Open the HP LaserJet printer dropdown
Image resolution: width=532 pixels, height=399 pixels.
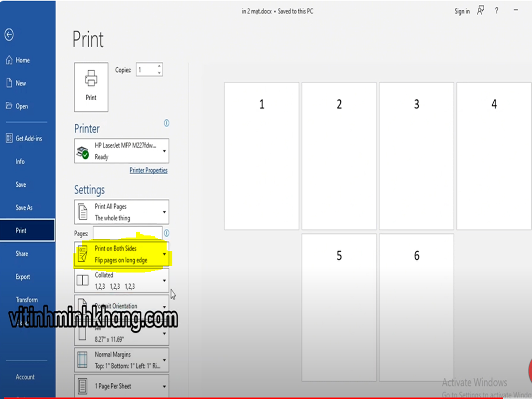pos(122,151)
